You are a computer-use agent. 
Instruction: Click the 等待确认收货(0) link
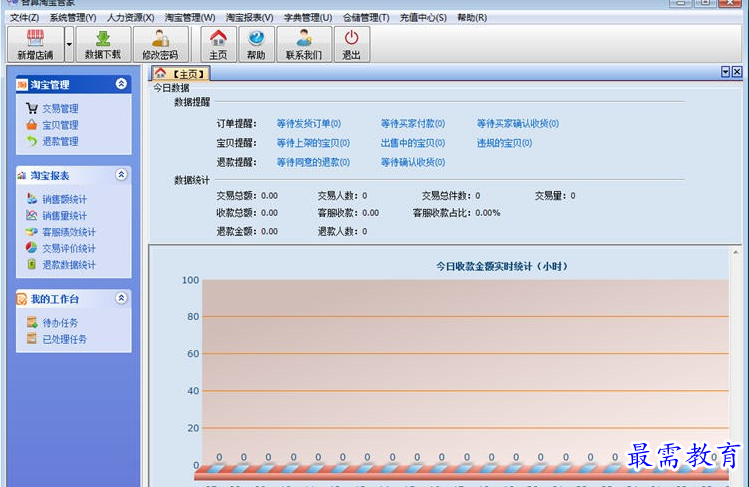point(413,162)
